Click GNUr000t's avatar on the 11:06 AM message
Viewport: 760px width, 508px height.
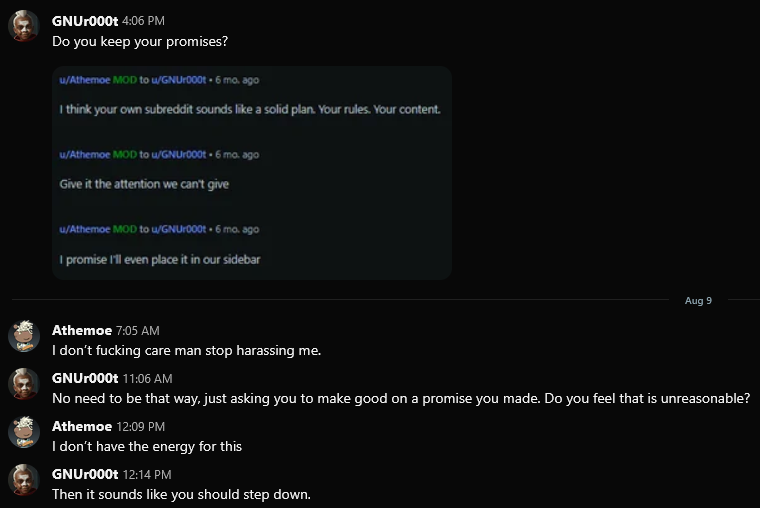[x=24, y=384]
